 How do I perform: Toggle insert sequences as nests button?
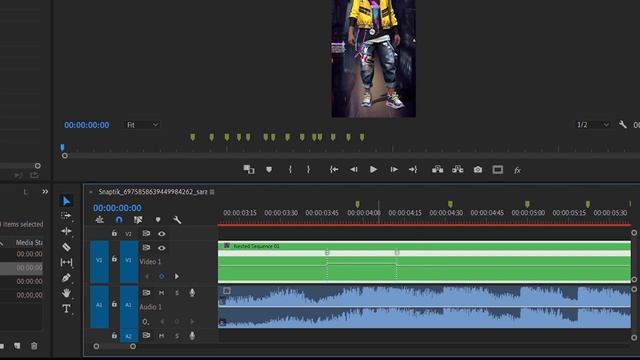pos(100,220)
